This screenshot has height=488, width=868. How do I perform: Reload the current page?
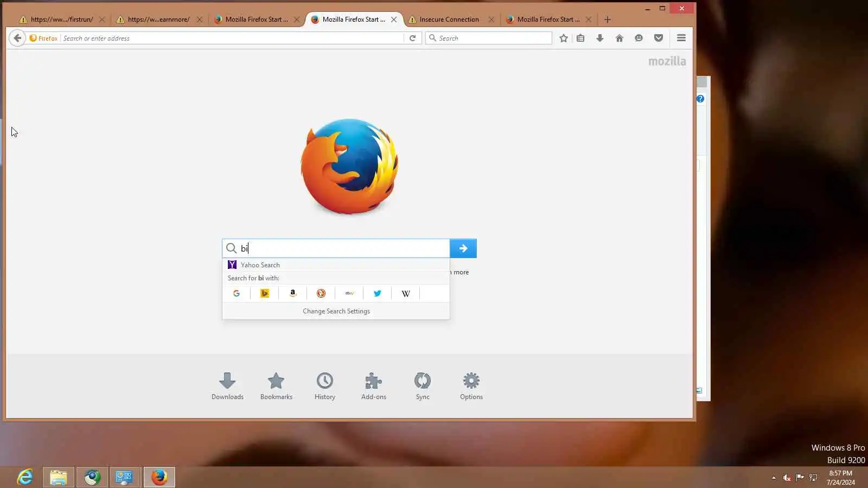tap(412, 38)
